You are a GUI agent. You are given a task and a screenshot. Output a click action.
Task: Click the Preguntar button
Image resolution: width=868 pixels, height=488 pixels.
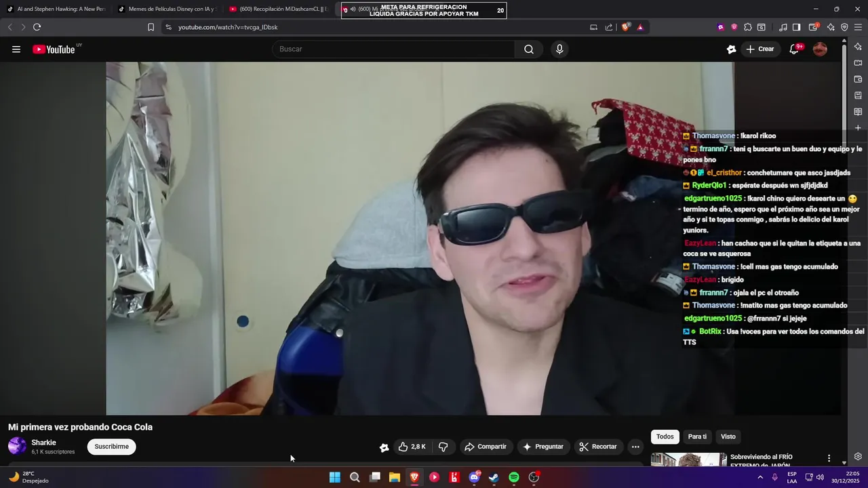(x=542, y=447)
